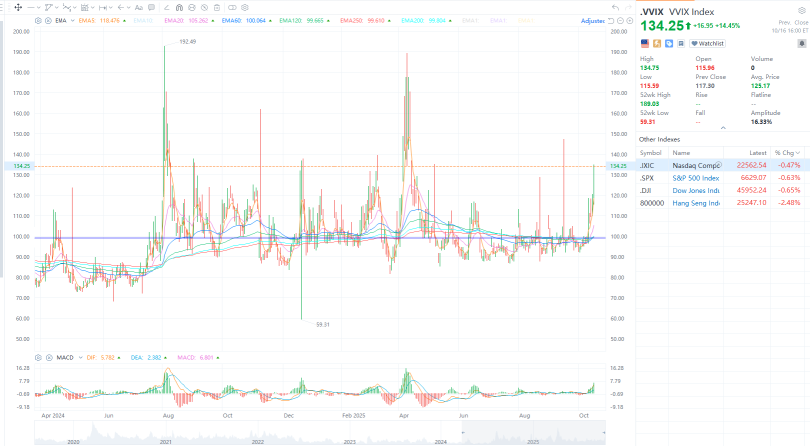Open the Adjusted price dropdown
The height and width of the screenshot is (446, 810).
point(594,20)
